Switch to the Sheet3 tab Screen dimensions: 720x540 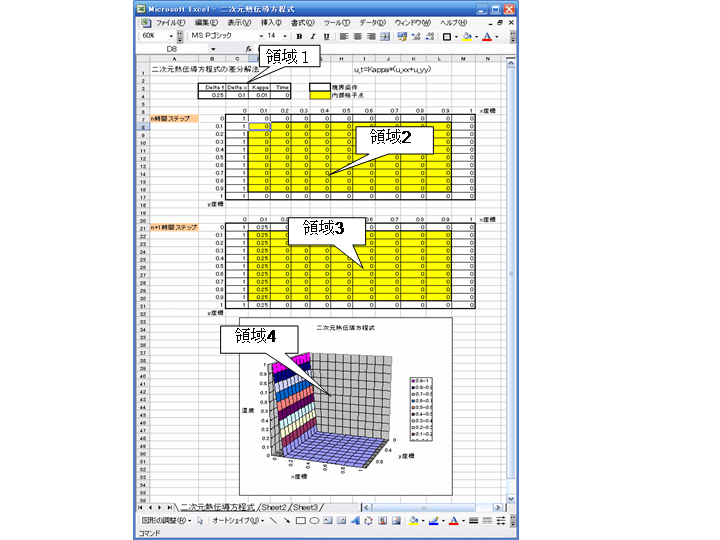pos(305,507)
